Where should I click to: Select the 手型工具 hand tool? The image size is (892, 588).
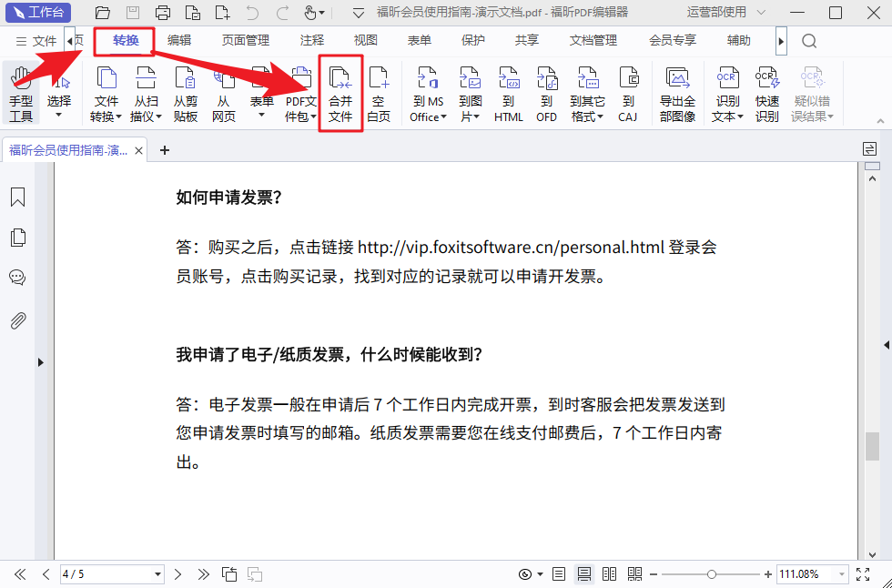tap(20, 94)
